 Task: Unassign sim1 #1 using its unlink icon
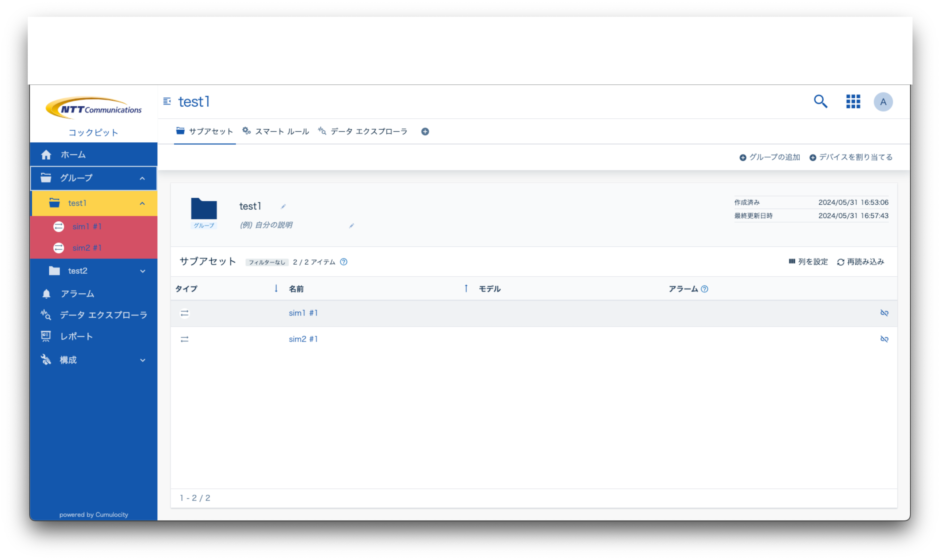(884, 313)
